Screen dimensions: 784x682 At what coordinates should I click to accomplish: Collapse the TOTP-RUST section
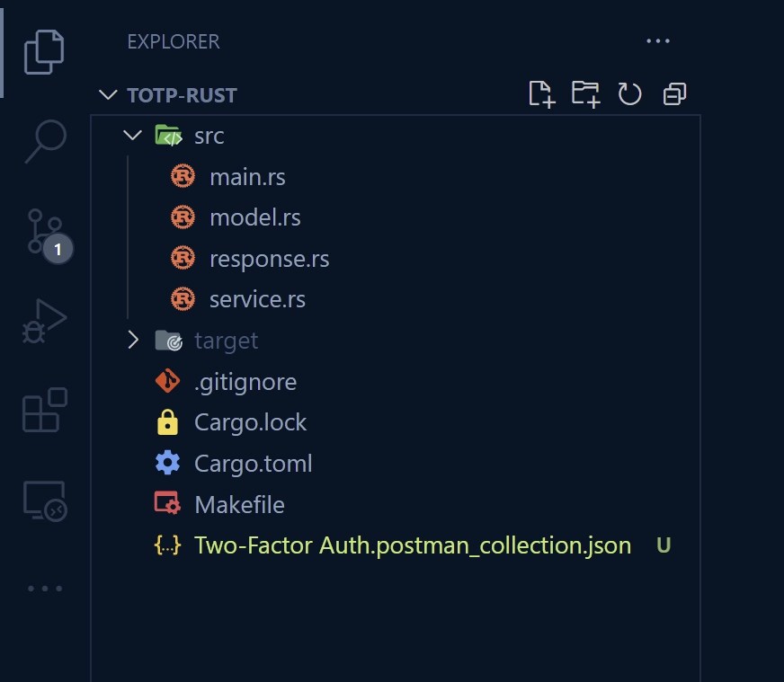[x=108, y=94]
